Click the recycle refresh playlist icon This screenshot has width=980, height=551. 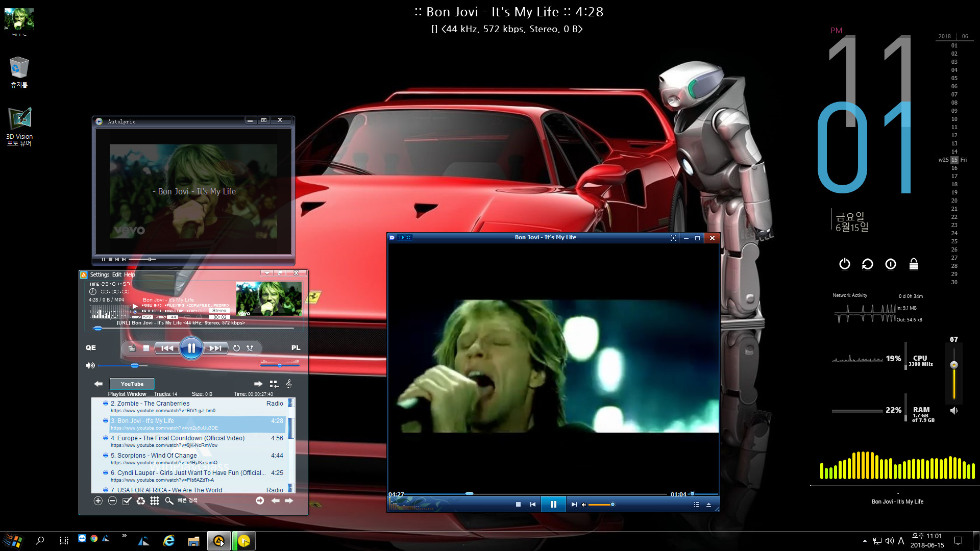click(x=140, y=501)
